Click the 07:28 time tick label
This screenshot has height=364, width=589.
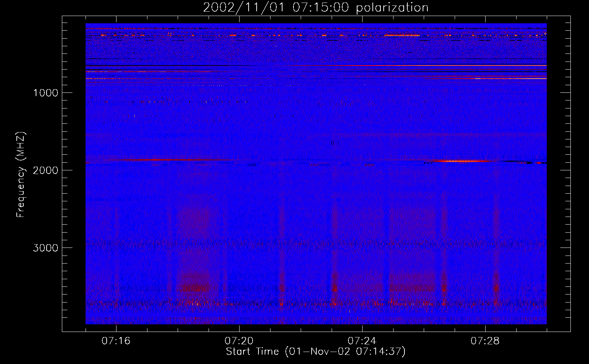485,341
